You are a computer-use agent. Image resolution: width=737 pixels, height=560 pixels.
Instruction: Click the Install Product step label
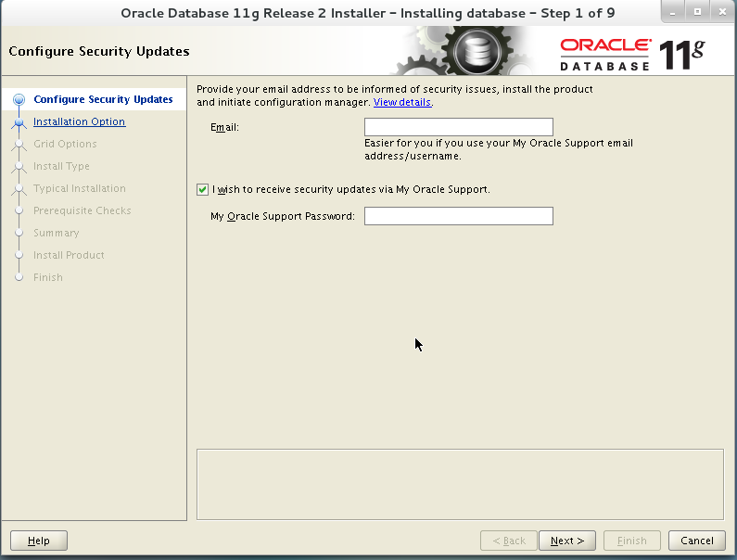pos(69,255)
